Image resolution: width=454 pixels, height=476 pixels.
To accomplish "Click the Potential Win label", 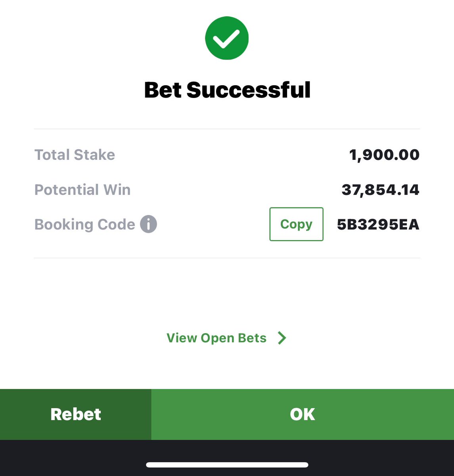I will tap(82, 190).
